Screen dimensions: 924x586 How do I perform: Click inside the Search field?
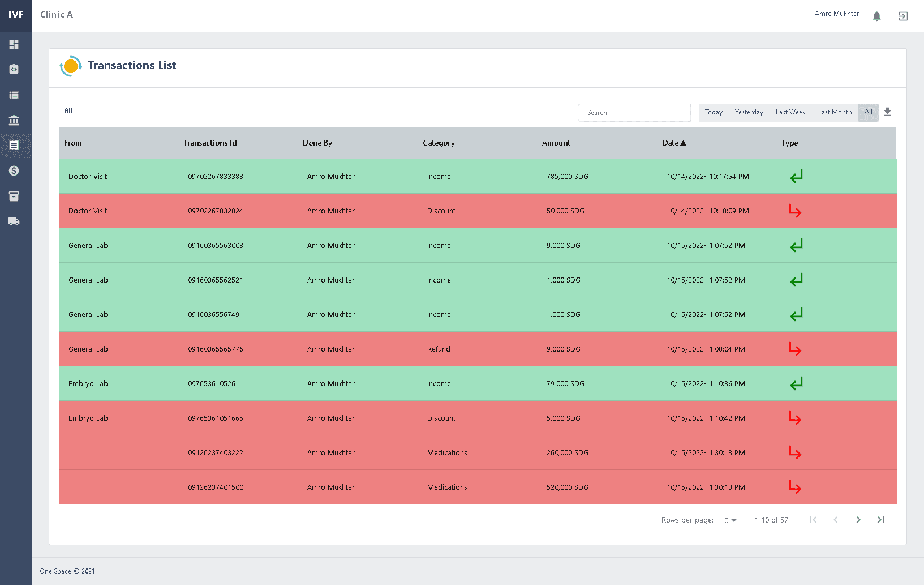pyautogui.click(x=634, y=112)
